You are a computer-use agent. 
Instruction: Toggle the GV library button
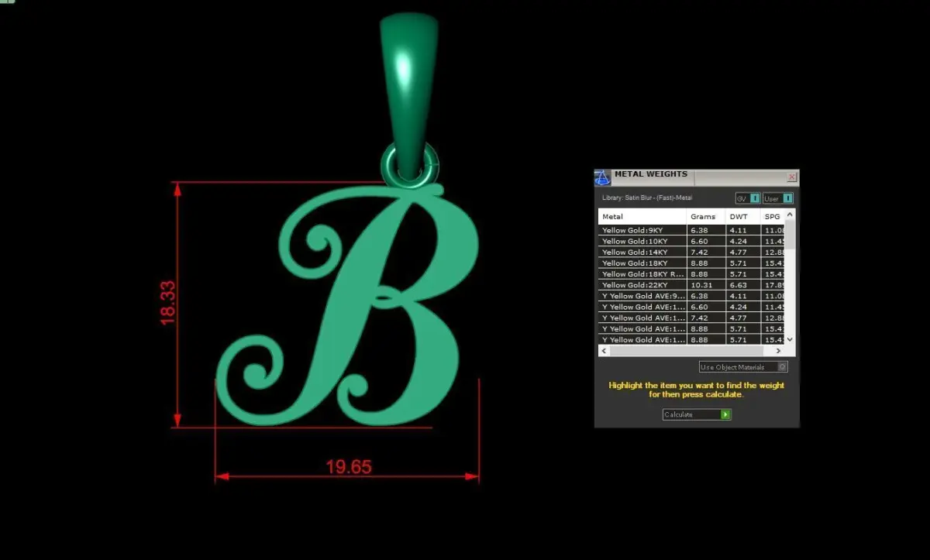[x=748, y=198]
